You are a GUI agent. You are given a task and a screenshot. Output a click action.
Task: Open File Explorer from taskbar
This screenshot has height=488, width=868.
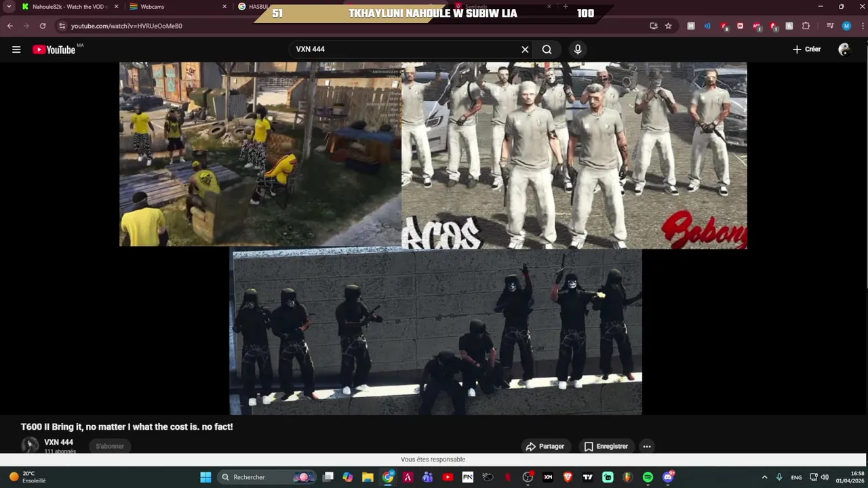pyautogui.click(x=368, y=477)
